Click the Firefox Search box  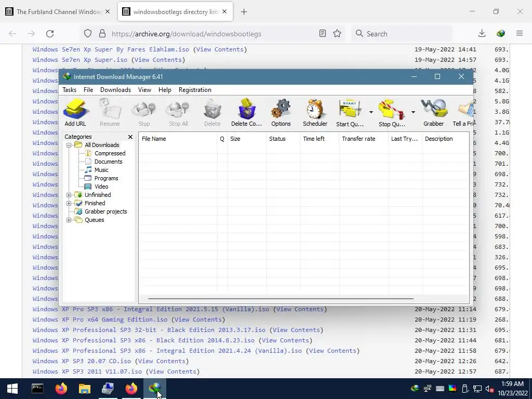pyautogui.click(x=402, y=34)
